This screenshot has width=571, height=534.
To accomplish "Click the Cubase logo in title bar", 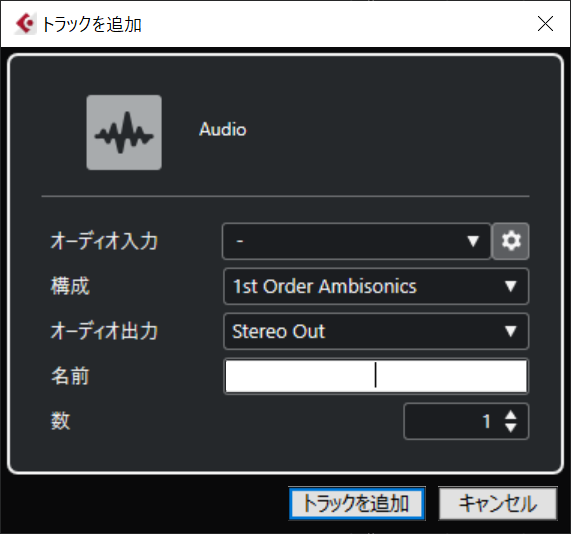I will click(25, 24).
